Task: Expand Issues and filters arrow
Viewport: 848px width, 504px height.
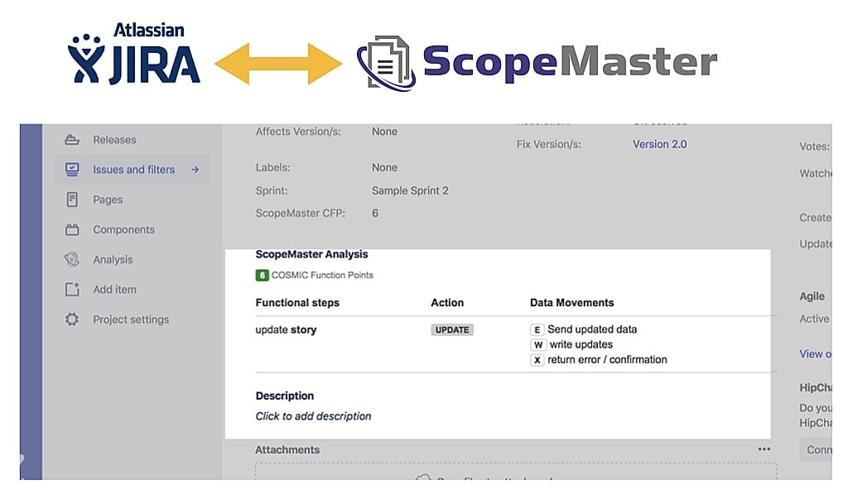Action: click(195, 170)
